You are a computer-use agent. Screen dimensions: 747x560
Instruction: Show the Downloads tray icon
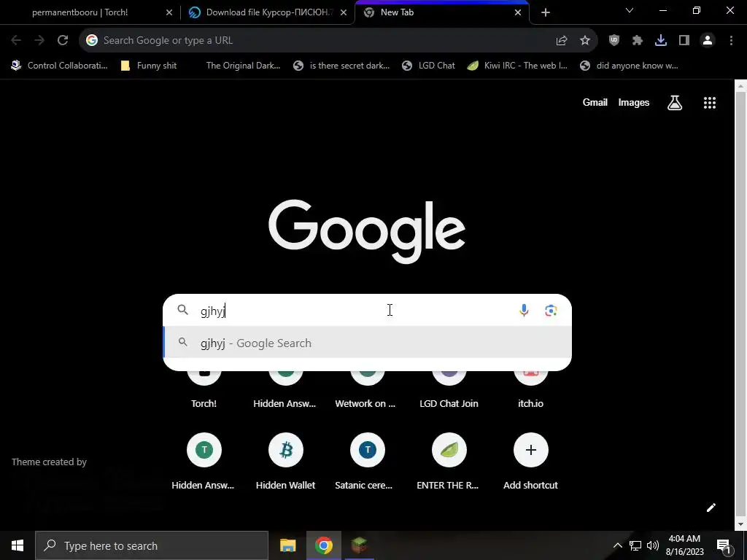(661, 41)
